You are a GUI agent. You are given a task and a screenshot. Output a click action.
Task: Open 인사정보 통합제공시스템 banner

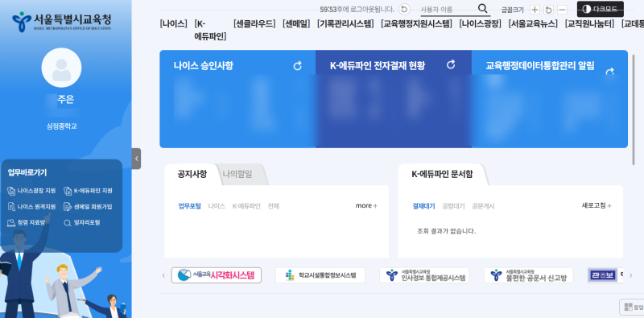click(424, 275)
